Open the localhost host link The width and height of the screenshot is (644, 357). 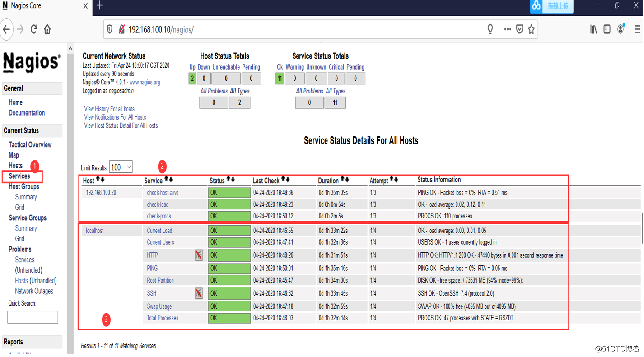[x=95, y=231]
